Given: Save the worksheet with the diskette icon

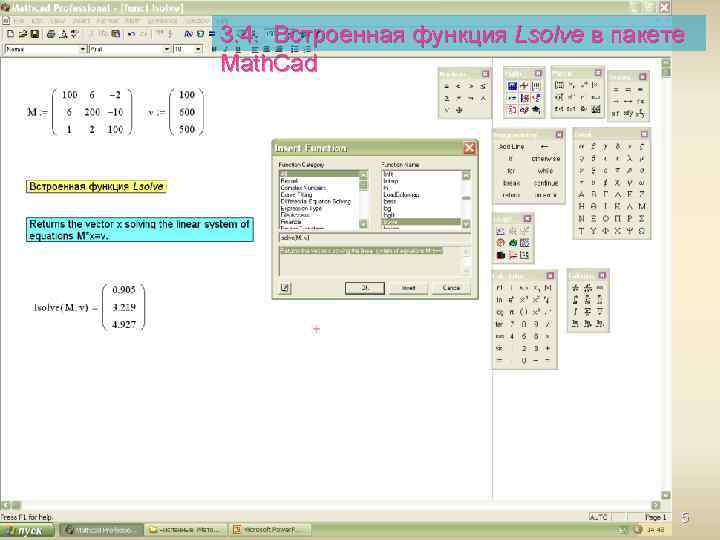Looking at the screenshot, I should [x=34, y=34].
